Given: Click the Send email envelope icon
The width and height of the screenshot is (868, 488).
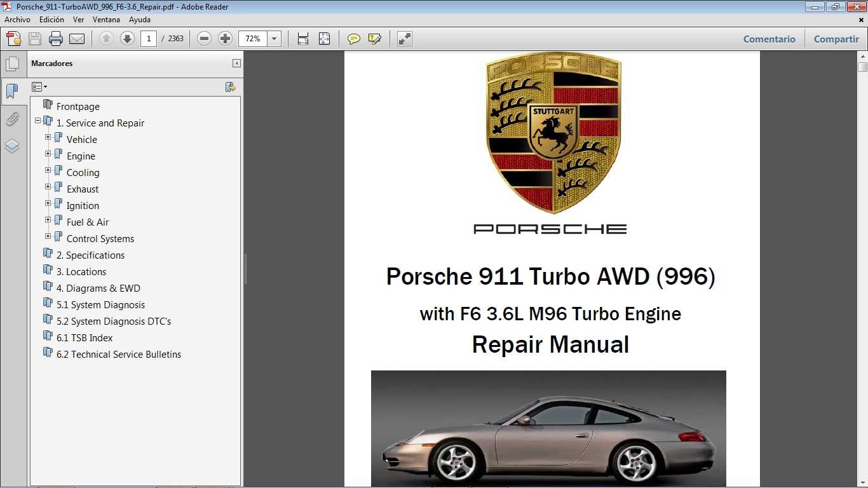Looking at the screenshot, I should coord(77,39).
